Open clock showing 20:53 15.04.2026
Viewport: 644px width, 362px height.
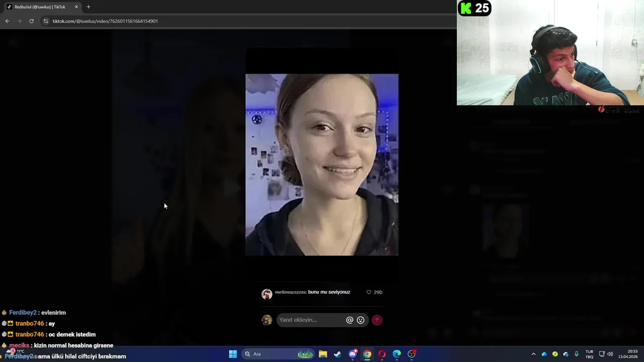pos(628,354)
